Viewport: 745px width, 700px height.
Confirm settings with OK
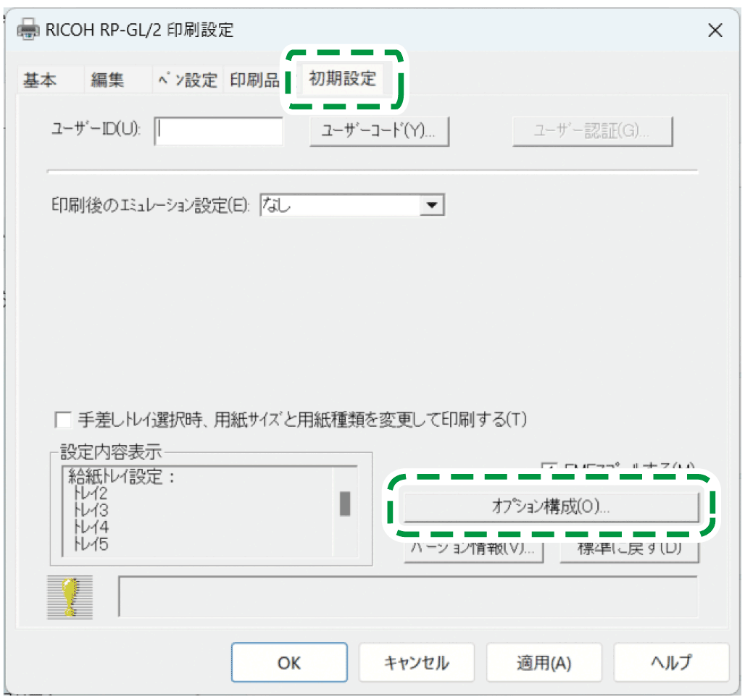289,662
